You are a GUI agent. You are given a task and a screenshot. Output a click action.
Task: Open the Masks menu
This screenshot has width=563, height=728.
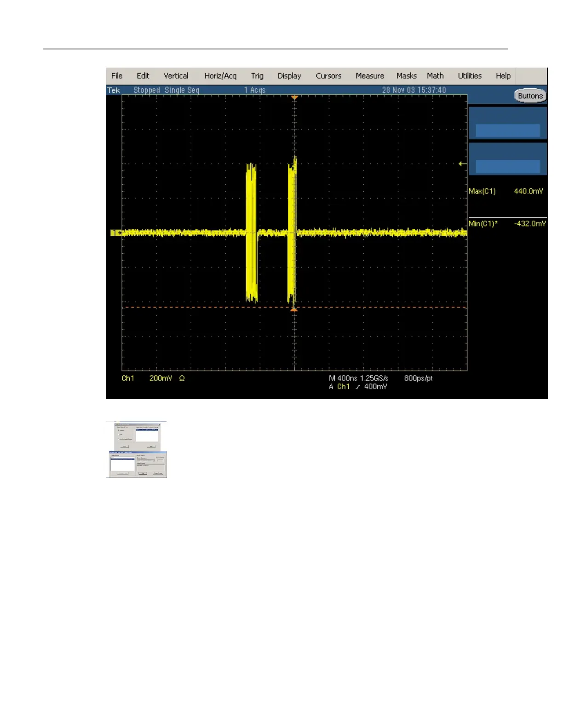coord(407,76)
